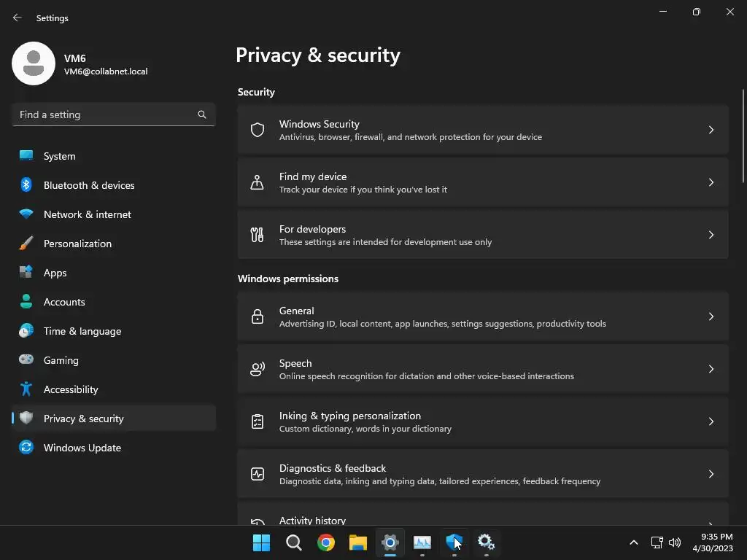Open the Find my device settings

(481, 182)
